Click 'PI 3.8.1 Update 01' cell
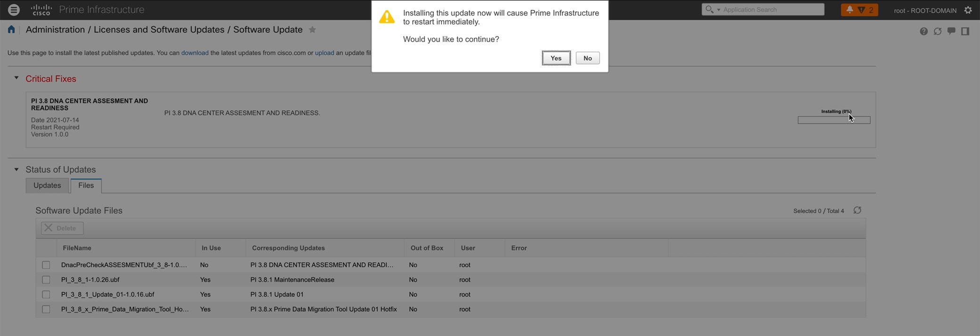This screenshot has height=336, width=980. point(277,294)
